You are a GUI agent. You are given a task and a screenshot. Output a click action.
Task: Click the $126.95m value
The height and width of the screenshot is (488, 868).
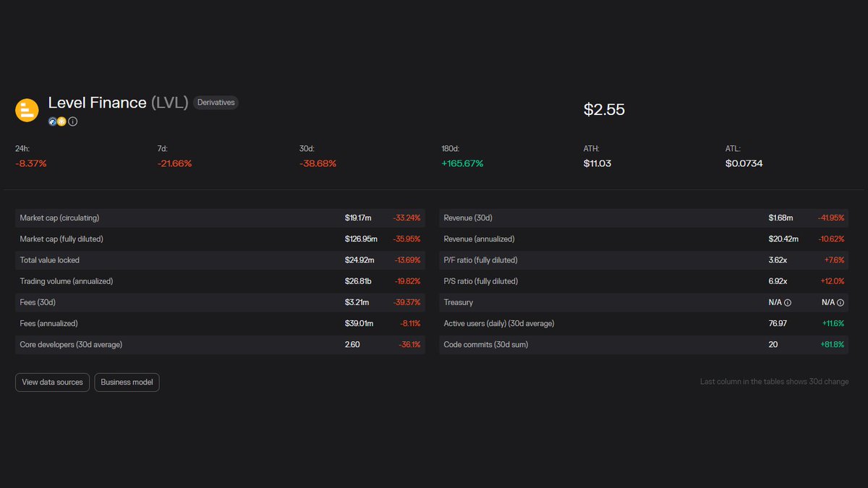pos(361,239)
